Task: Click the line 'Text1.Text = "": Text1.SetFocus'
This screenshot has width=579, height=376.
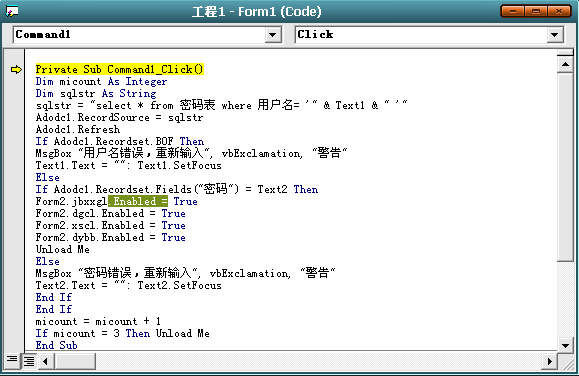Action: coord(129,165)
